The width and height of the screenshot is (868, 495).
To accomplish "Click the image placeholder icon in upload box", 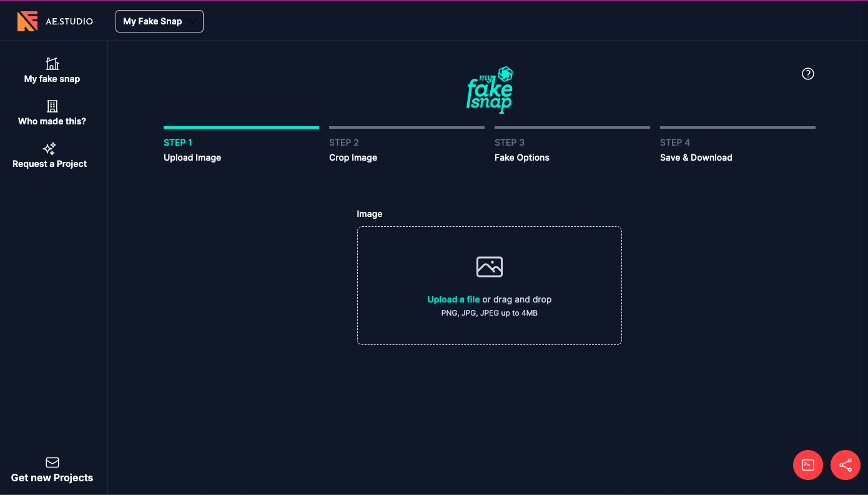I will (490, 267).
